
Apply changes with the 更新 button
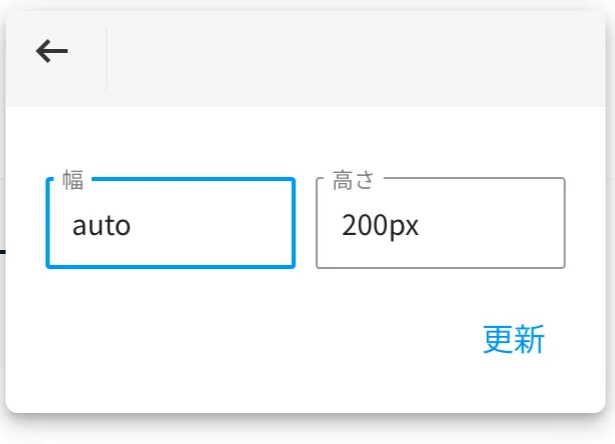[x=513, y=339]
